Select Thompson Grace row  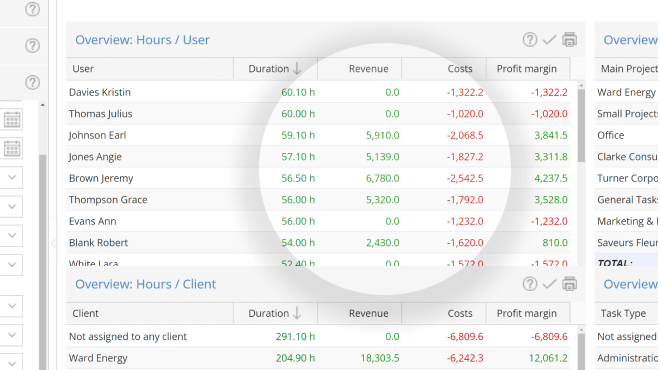318,200
